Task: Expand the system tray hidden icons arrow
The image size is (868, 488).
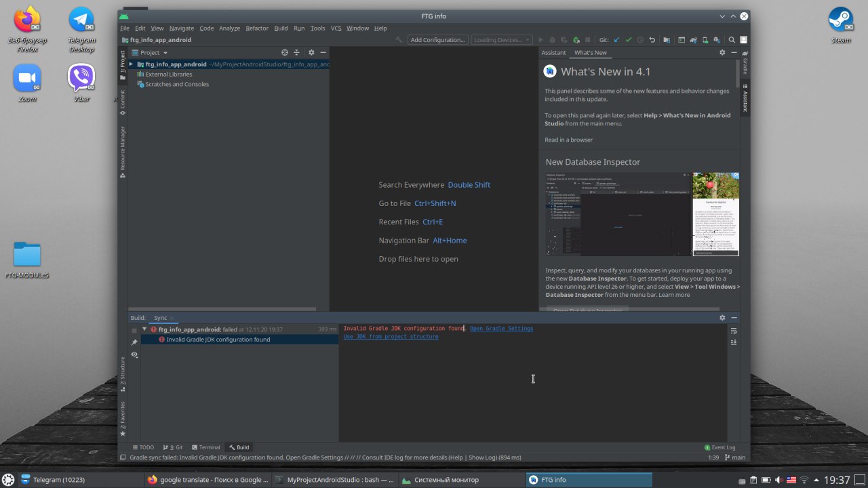Action: (816, 480)
